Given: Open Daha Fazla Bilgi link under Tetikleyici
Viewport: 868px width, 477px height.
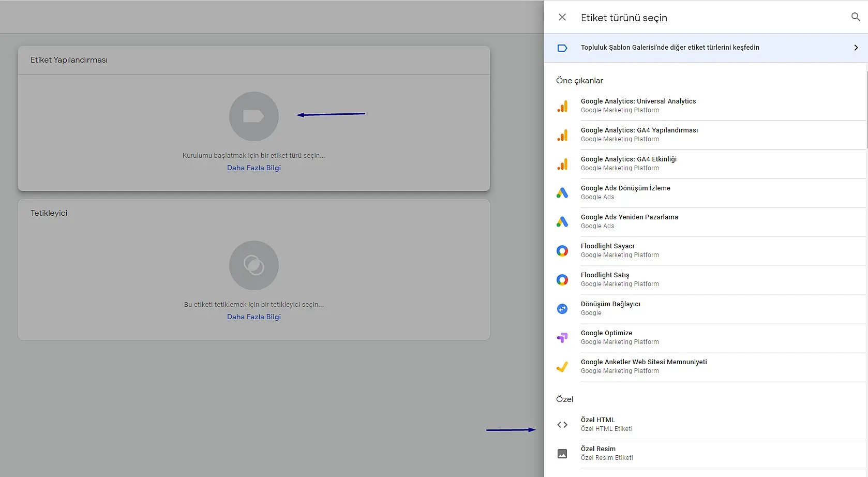Looking at the screenshot, I should (x=253, y=317).
